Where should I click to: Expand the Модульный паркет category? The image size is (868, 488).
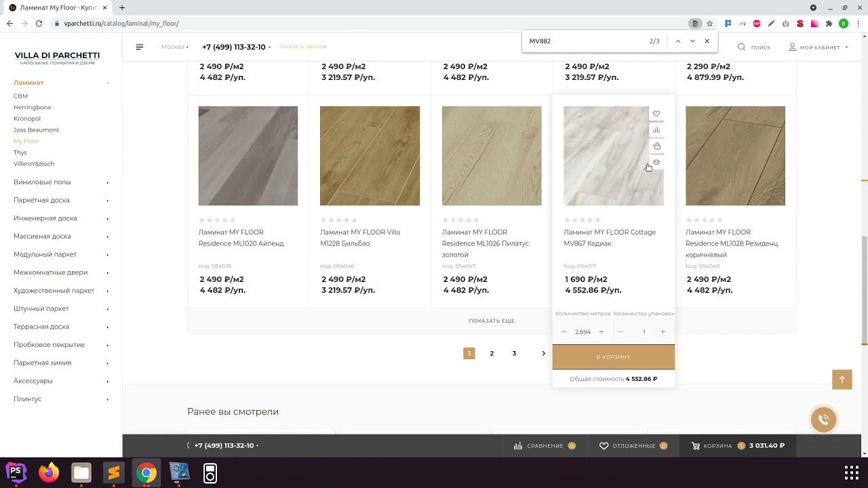[107, 255]
